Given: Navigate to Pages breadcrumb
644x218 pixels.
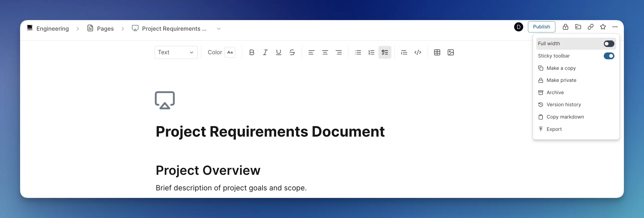Looking at the screenshot, I should point(105,29).
